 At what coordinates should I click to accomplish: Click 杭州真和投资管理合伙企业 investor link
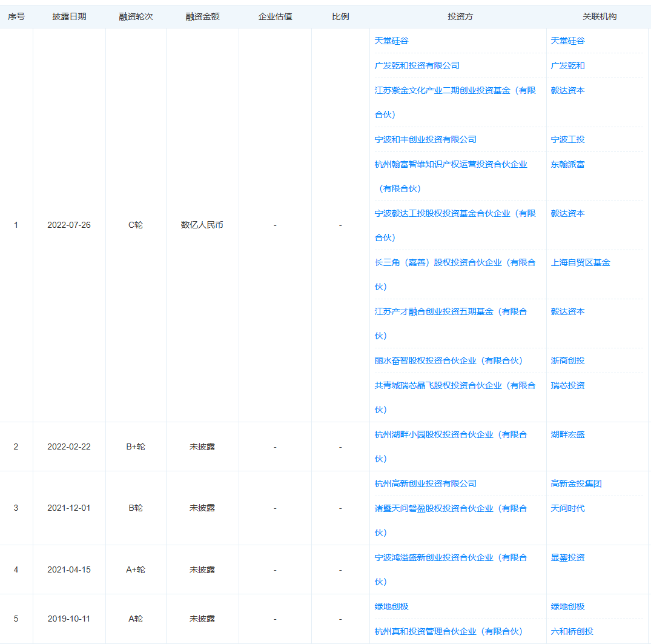click(448, 631)
